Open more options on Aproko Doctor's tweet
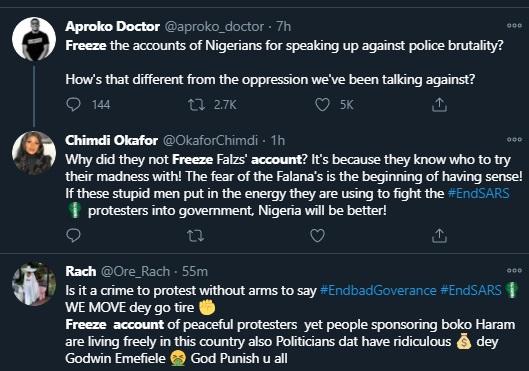Screen dimensions: 529x371 [514, 26]
